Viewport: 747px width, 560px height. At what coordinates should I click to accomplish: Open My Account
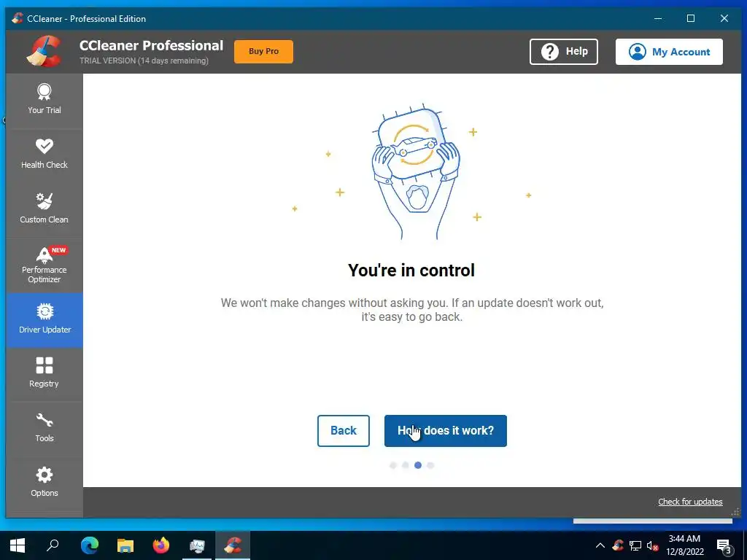point(669,52)
